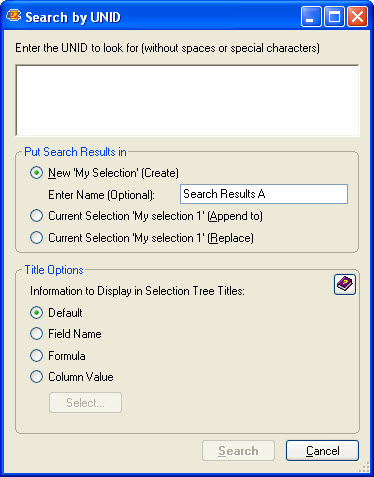
Task: Click the resize grip in dialog corner
Action: (365, 467)
